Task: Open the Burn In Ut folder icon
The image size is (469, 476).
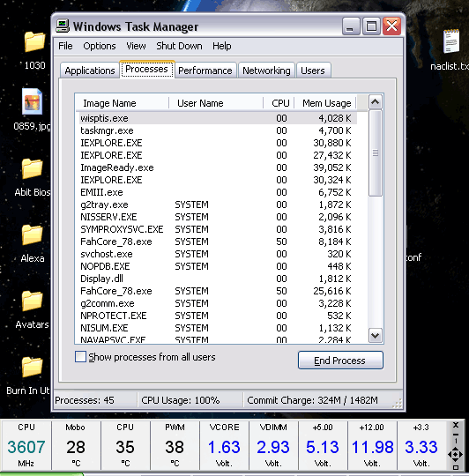Action: click(32, 367)
